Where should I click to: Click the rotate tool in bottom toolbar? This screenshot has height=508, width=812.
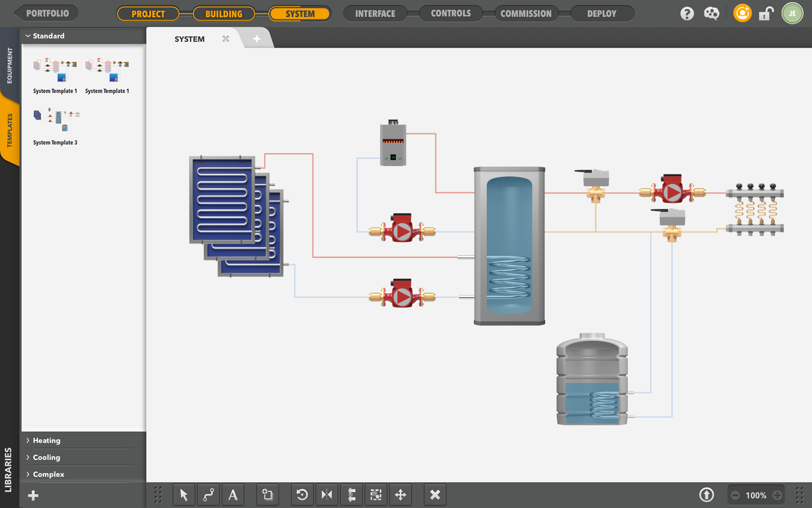coord(302,495)
